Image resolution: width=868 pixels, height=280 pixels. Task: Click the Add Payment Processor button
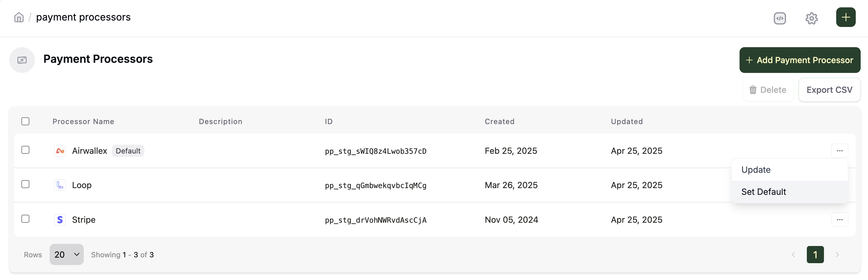point(799,60)
